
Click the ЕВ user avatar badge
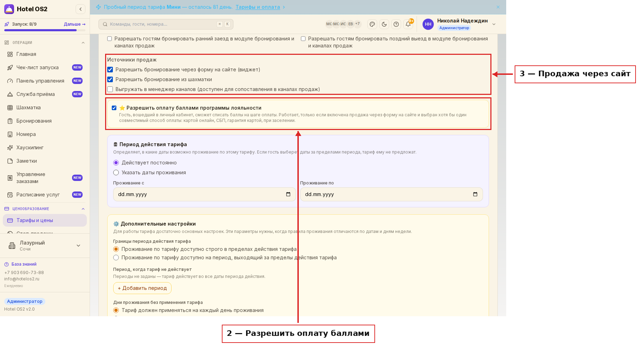[350, 24]
